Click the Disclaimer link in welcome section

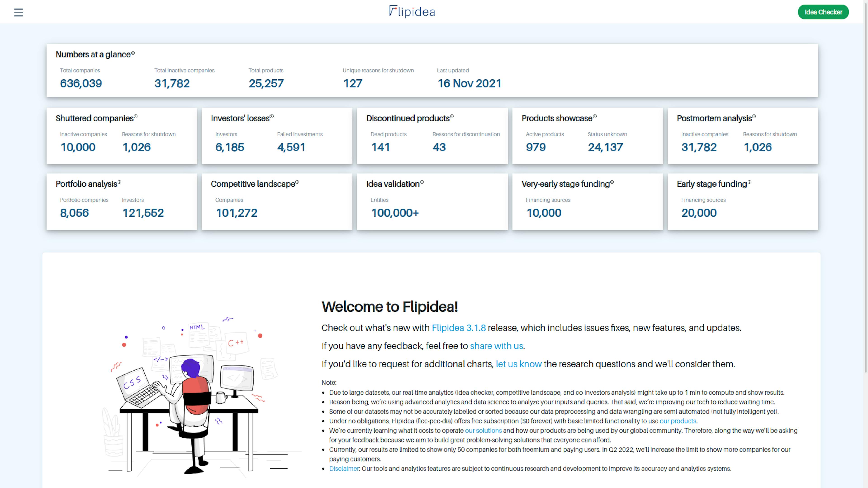pyautogui.click(x=343, y=468)
